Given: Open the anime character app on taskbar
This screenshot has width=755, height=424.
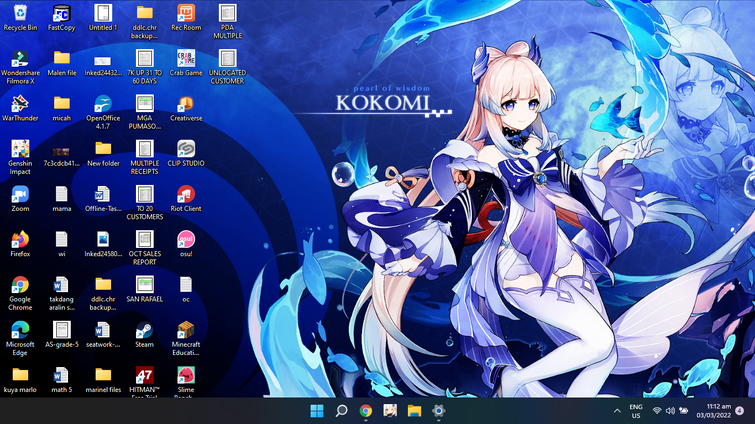Looking at the screenshot, I should 390,411.
